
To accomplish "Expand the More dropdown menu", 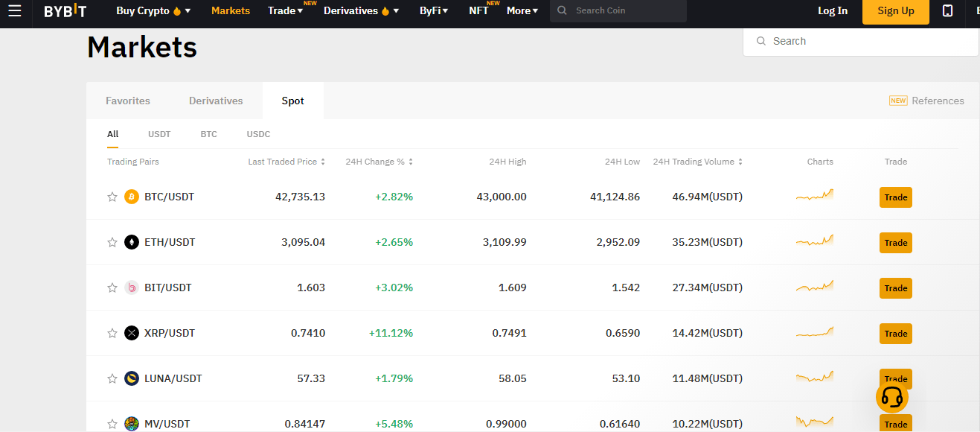I will (522, 10).
